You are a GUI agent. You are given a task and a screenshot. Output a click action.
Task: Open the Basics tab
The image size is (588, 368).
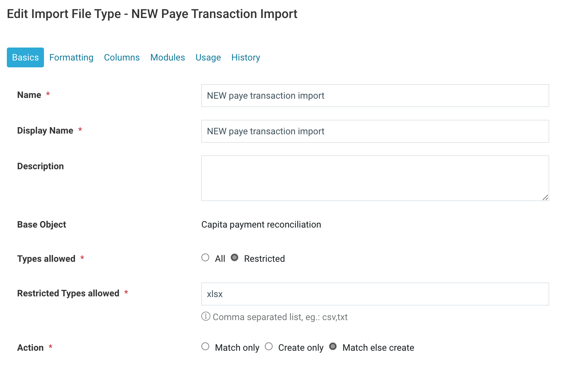pyautogui.click(x=25, y=57)
